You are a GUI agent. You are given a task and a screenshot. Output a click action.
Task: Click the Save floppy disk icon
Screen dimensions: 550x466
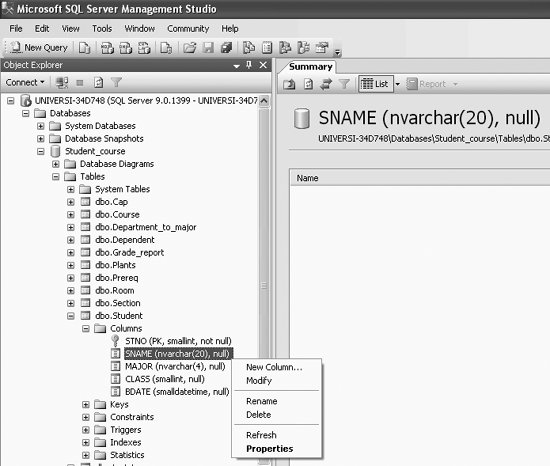(x=208, y=48)
